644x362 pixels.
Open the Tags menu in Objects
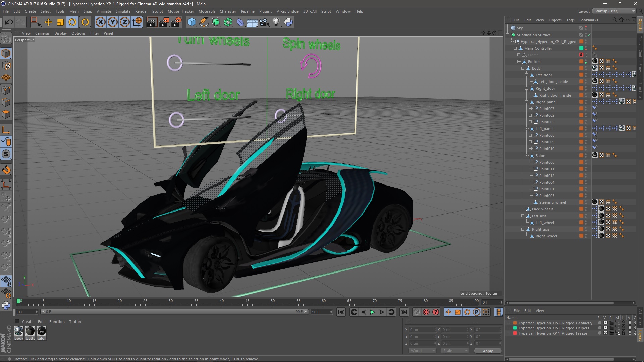(570, 20)
